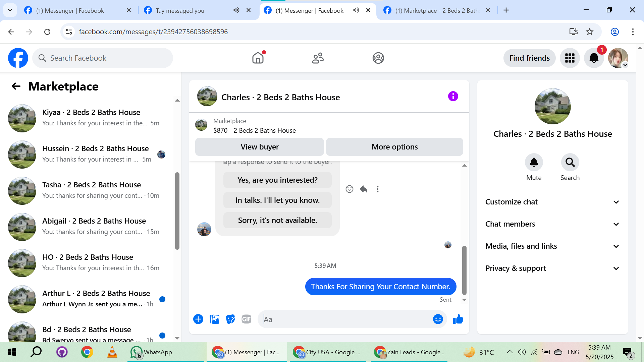Click the Find friends button
Viewport: 644px width, 362px height.
click(529, 58)
